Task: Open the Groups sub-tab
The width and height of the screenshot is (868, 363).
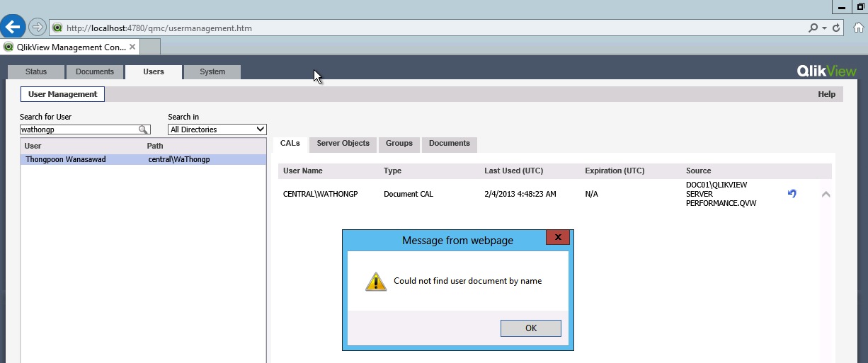Action: (x=399, y=144)
